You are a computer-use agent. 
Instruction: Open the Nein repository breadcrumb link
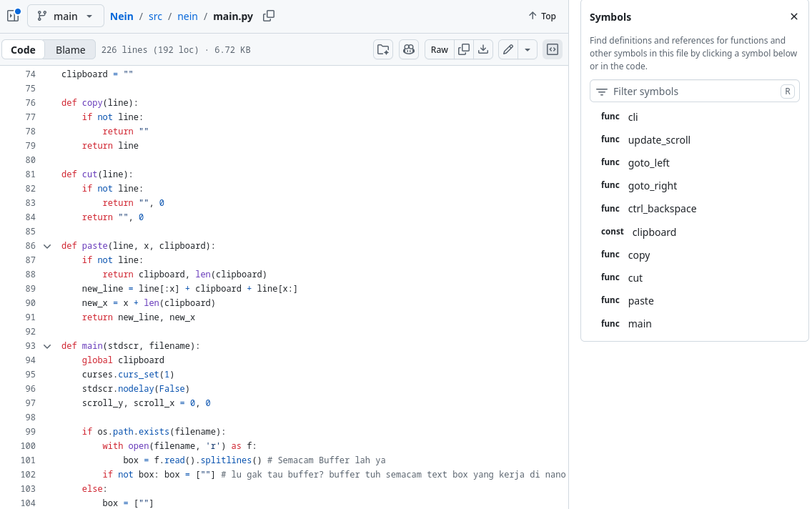122,16
